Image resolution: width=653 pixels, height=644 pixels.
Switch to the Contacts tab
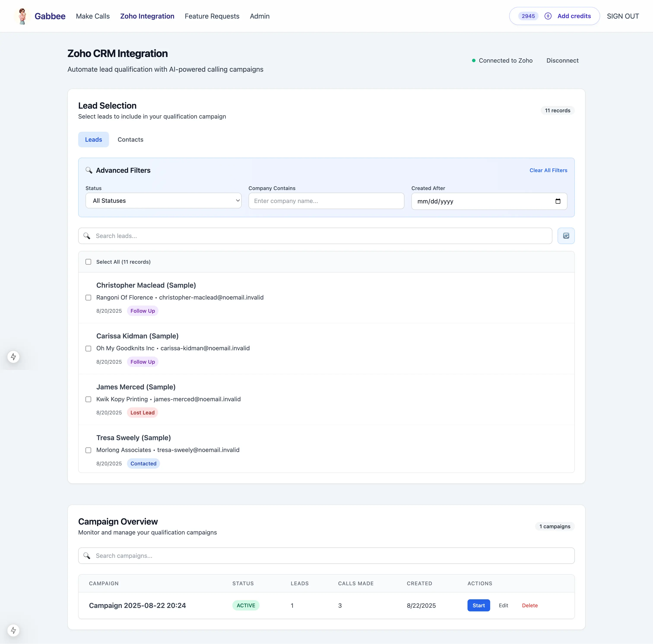click(x=130, y=140)
